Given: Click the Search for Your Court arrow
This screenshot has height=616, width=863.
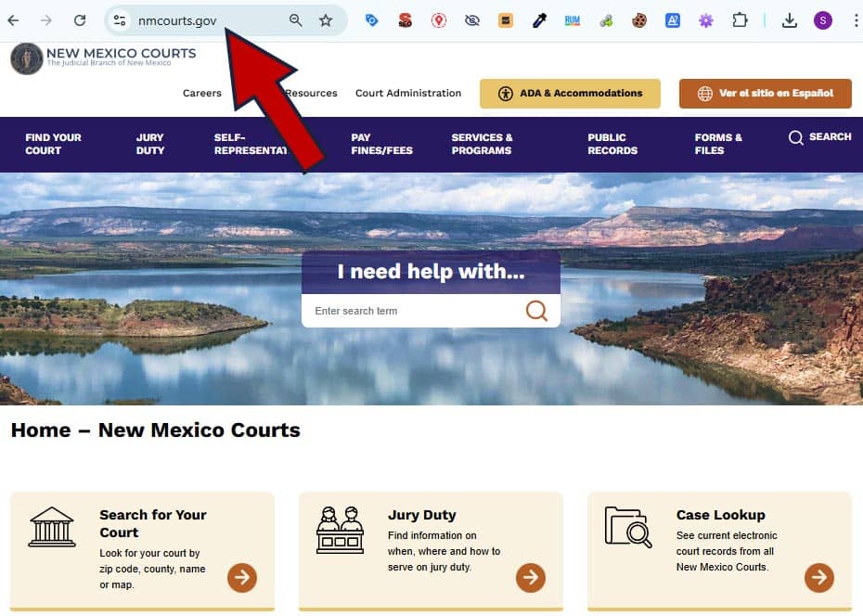Looking at the screenshot, I should coord(242,577).
